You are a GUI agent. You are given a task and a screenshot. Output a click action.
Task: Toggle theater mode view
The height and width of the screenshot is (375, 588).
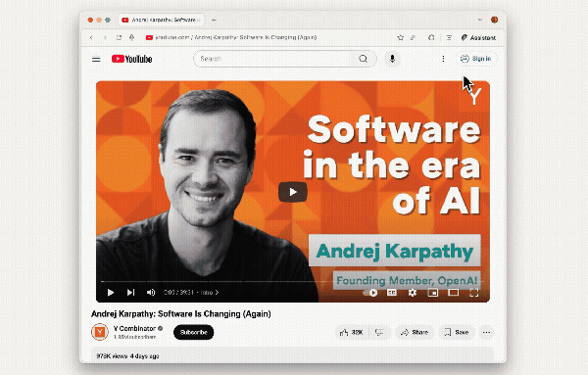[454, 293]
